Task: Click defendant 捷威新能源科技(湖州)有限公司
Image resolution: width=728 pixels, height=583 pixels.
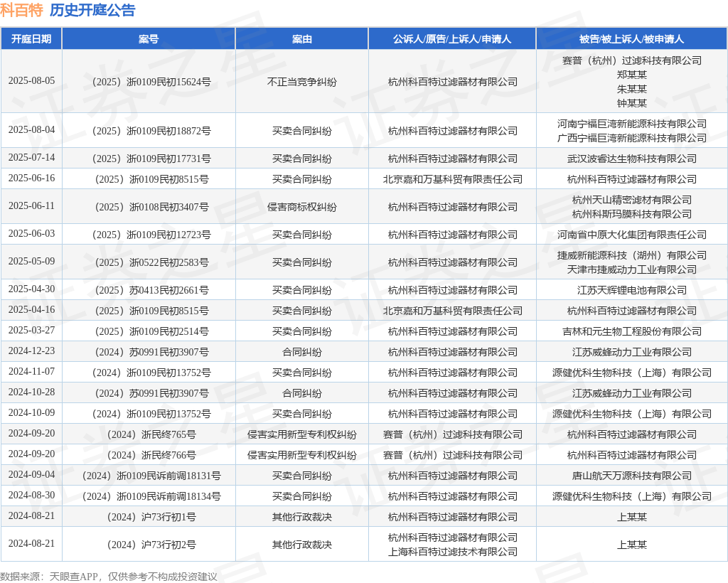Action: point(632,255)
